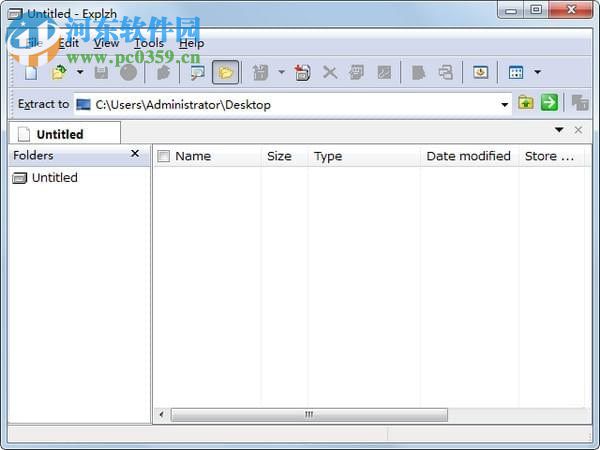600x450 pixels.
Task: Click the greyed overlapping-squares icon at the far right
Action: click(x=580, y=103)
